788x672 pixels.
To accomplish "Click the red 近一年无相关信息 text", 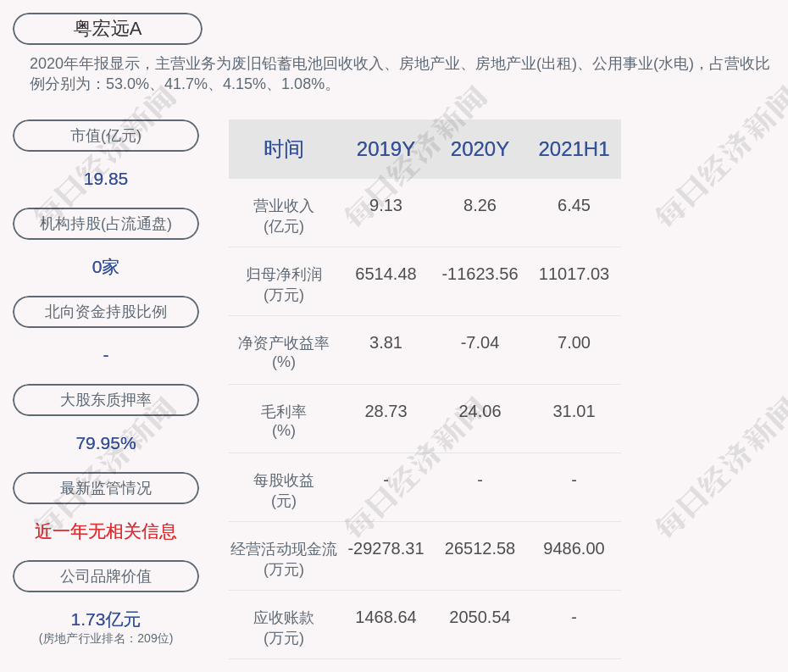I will coord(106,531).
